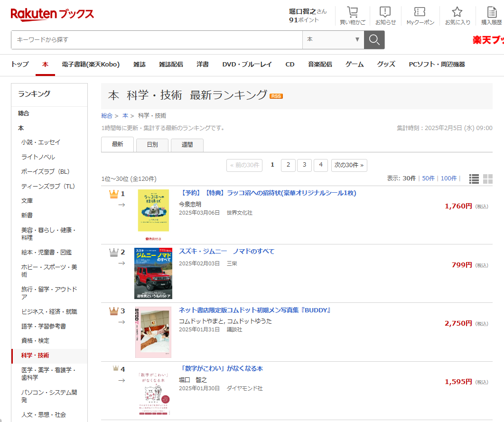Select ビジネス・経済・就職 sidebar category
The height and width of the screenshot is (422, 504).
click(49, 312)
